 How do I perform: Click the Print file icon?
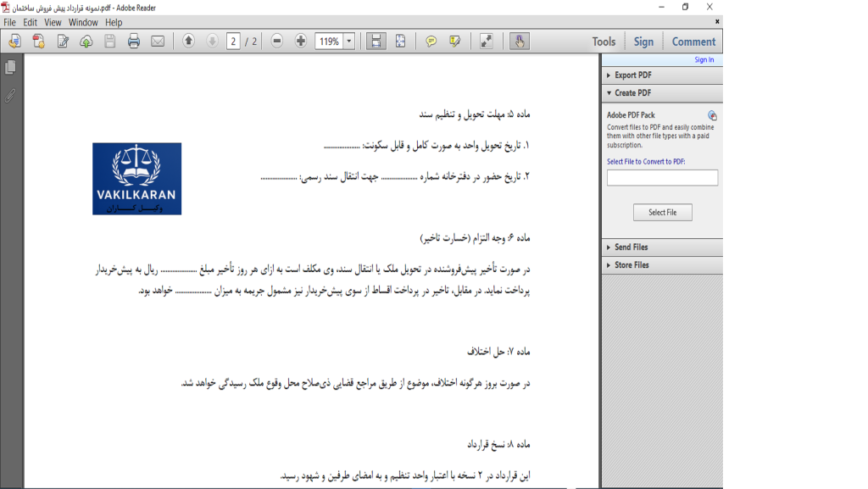(x=134, y=42)
